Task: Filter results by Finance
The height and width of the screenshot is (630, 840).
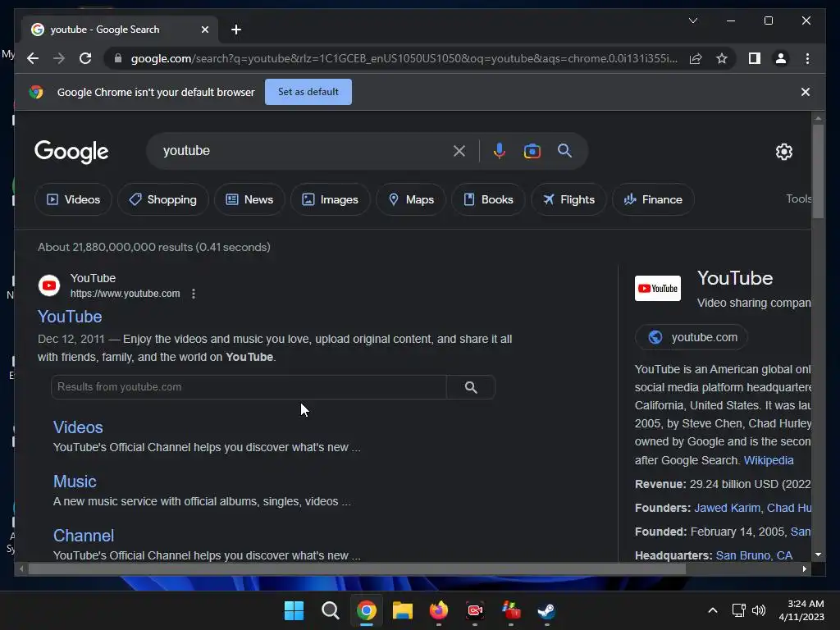Action: point(653,199)
